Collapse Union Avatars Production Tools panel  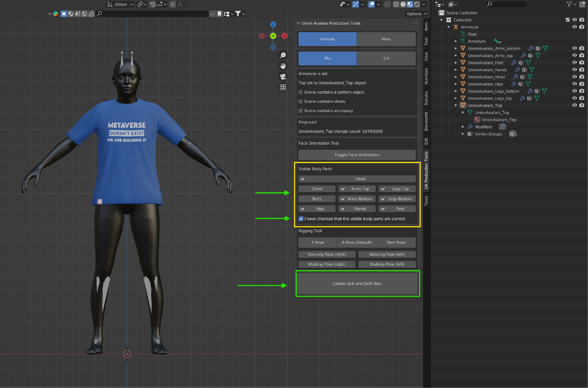click(x=298, y=23)
